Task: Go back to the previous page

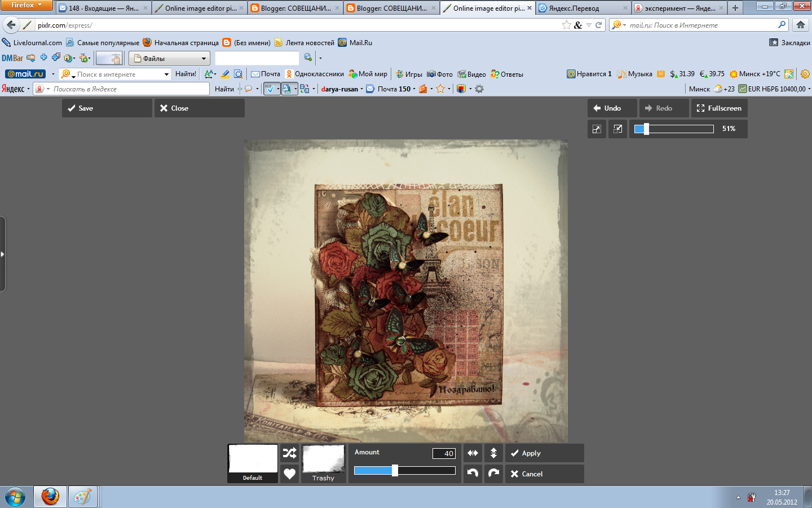Action: pos(11,25)
